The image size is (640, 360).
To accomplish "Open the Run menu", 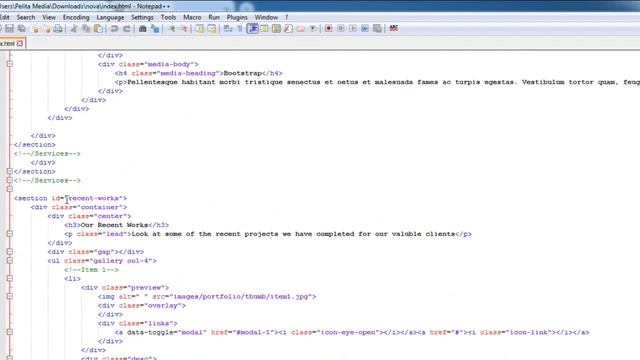I will tap(214, 18).
